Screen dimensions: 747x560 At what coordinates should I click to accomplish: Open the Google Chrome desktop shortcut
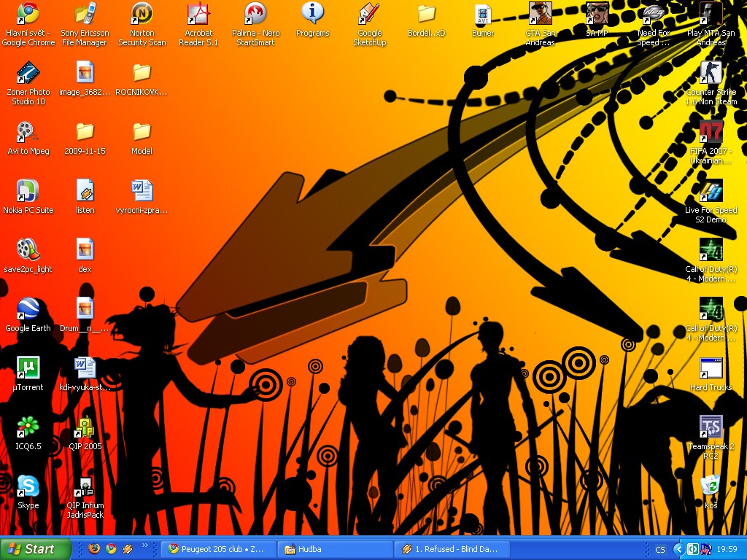pyautogui.click(x=28, y=15)
